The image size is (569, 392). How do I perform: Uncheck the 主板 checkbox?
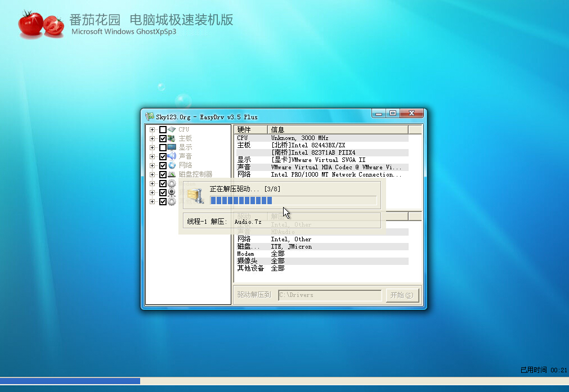coord(163,138)
